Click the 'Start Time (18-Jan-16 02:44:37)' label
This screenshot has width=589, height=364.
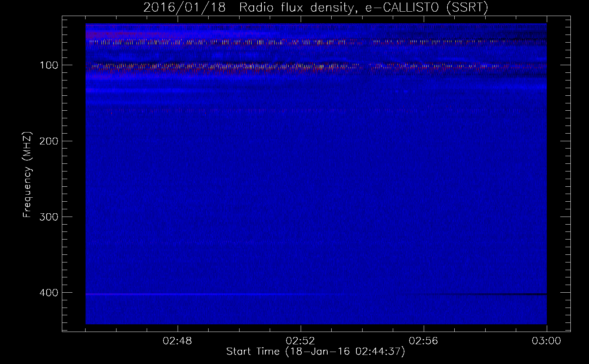coord(316,352)
